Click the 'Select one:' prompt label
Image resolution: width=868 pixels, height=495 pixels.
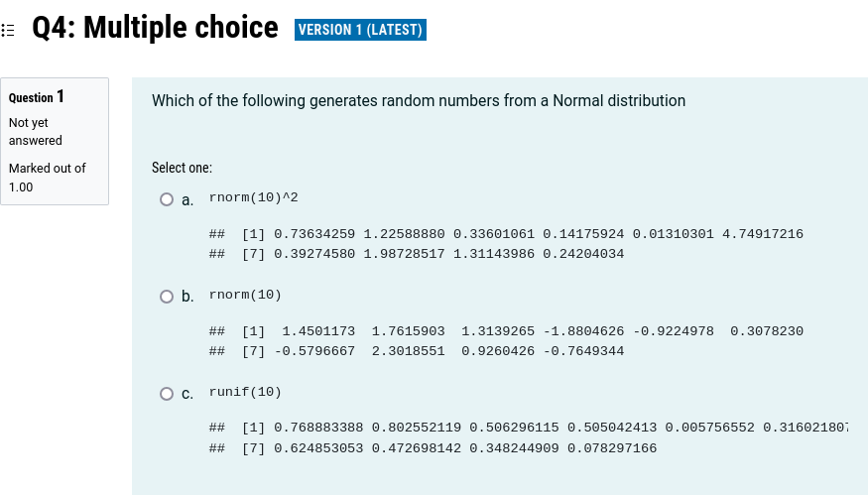pos(182,169)
